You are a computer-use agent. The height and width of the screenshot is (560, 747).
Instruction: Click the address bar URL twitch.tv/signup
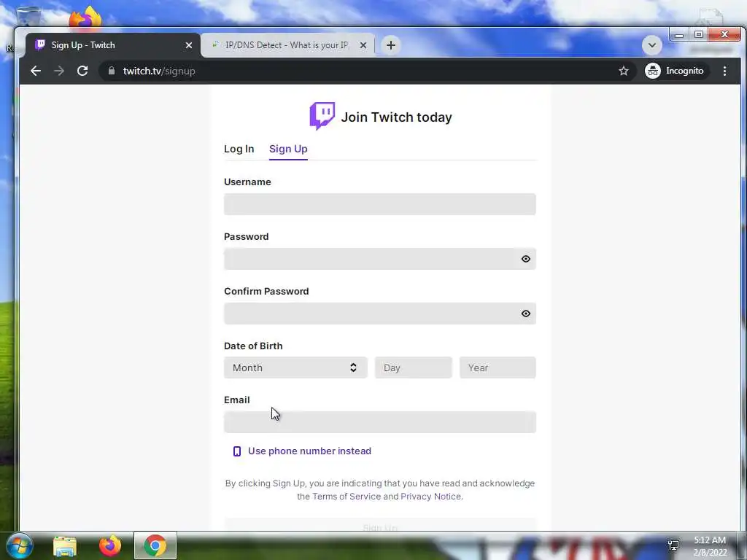[x=159, y=71]
